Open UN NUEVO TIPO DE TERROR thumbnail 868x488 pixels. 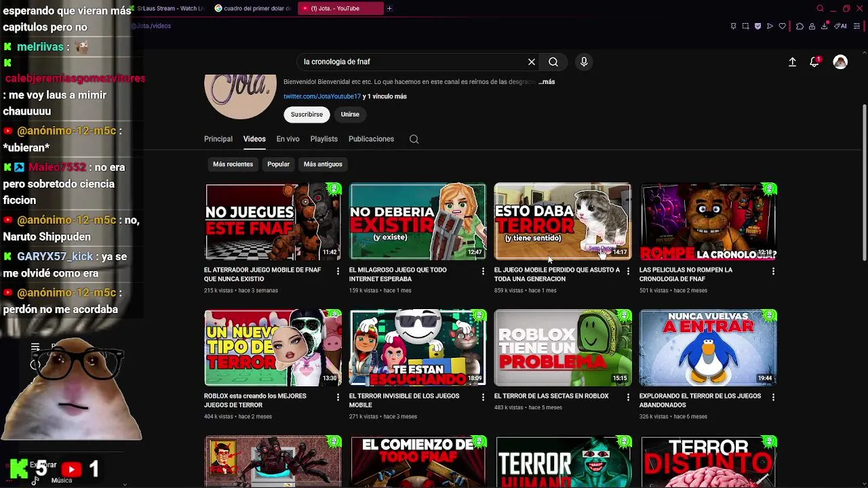click(x=273, y=348)
